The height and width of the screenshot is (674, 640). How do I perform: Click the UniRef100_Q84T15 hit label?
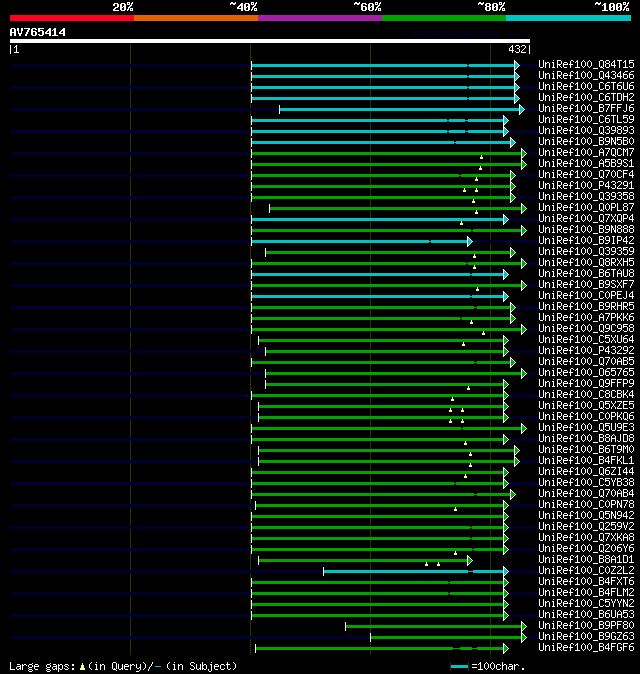coord(586,64)
